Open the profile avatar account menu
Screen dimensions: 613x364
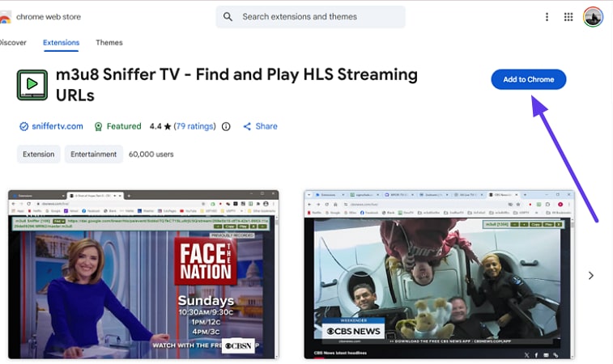coord(593,17)
